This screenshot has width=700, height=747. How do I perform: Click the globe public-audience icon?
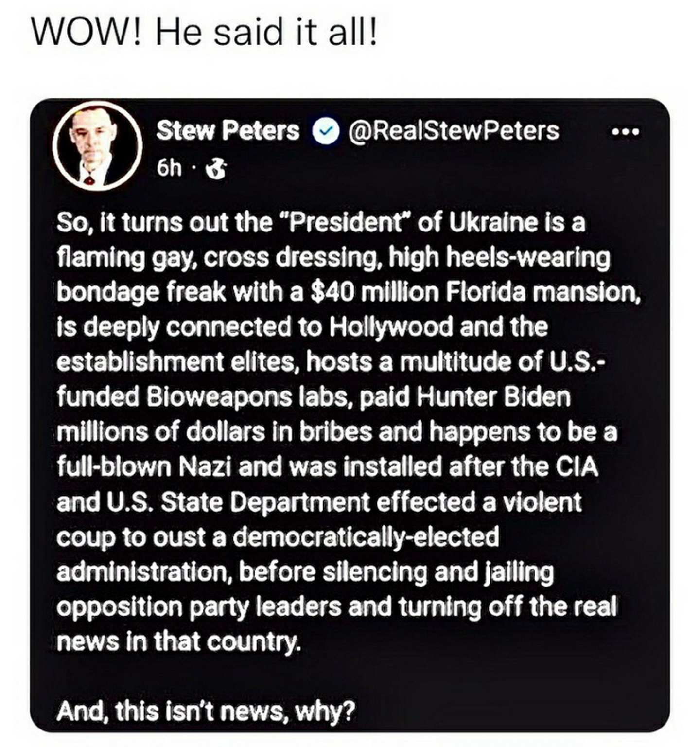(x=216, y=169)
